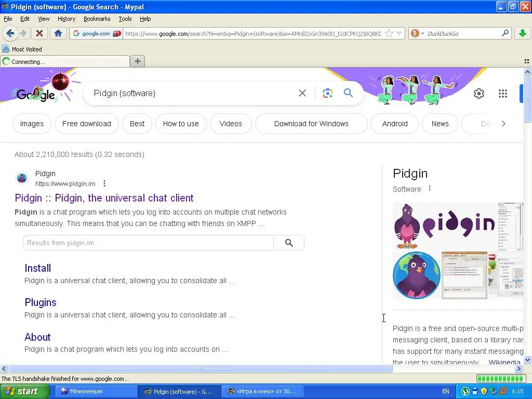Filter results by Images chip
The image size is (532, 399).
[x=32, y=124]
